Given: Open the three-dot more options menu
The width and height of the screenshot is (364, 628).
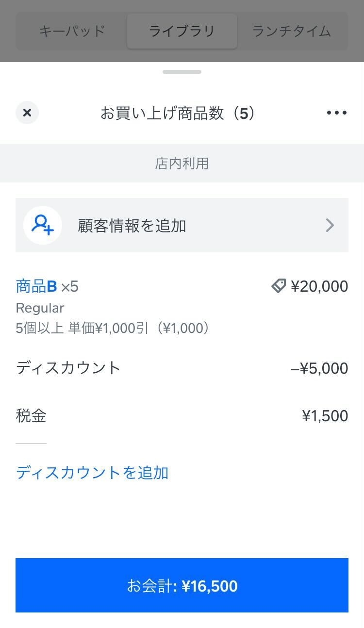Looking at the screenshot, I should pos(337,113).
